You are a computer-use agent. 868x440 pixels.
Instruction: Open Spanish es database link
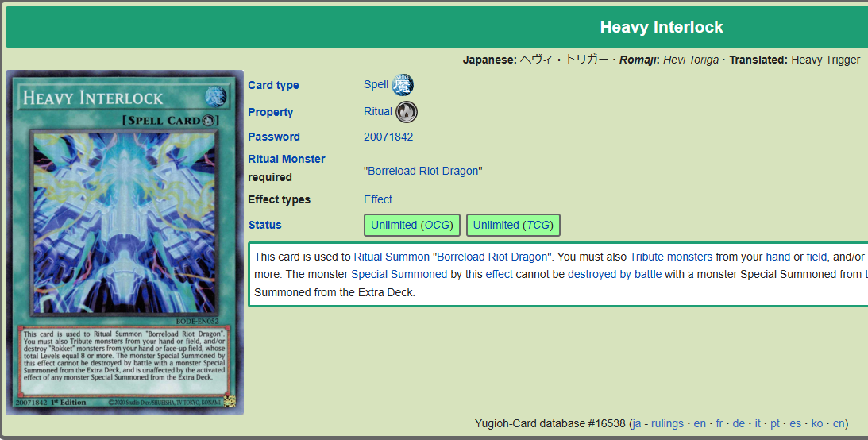click(x=796, y=423)
